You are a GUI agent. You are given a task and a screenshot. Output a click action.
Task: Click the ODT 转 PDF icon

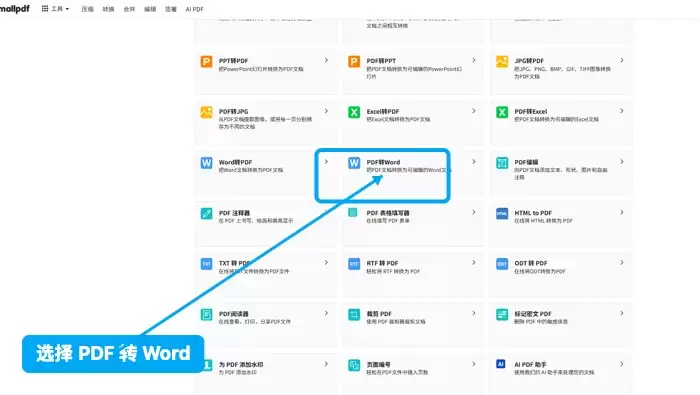click(502, 264)
